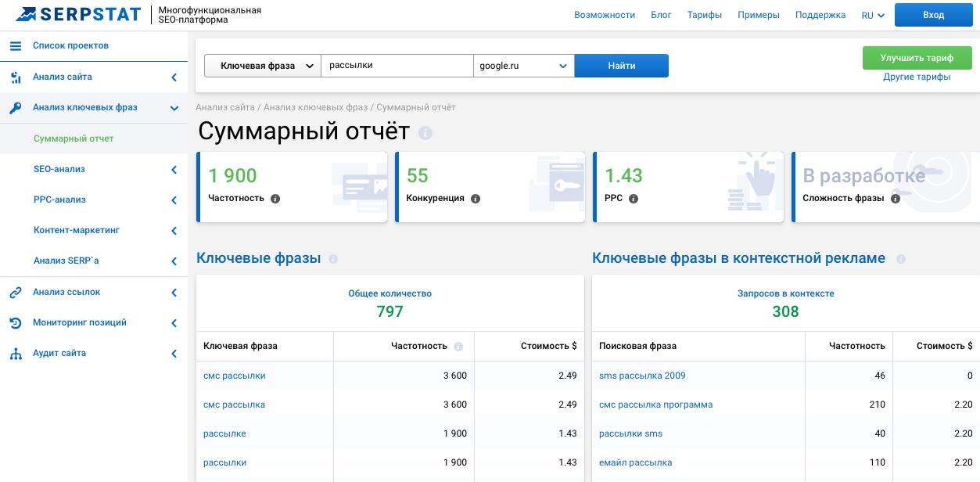This screenshot has width=980, height=482.
Task: Expand the PPC-анализ submenu
Action: click(x=174, y=200)
